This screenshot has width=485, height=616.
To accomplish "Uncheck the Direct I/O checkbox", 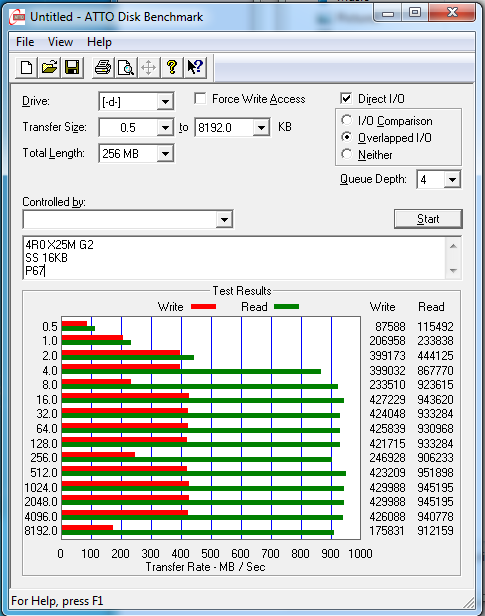I will click(x=346, y=98).
